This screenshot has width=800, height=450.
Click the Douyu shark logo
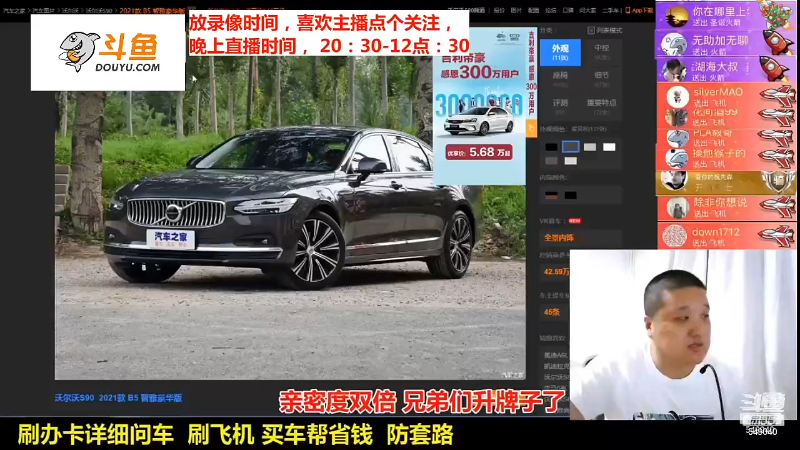79,51
